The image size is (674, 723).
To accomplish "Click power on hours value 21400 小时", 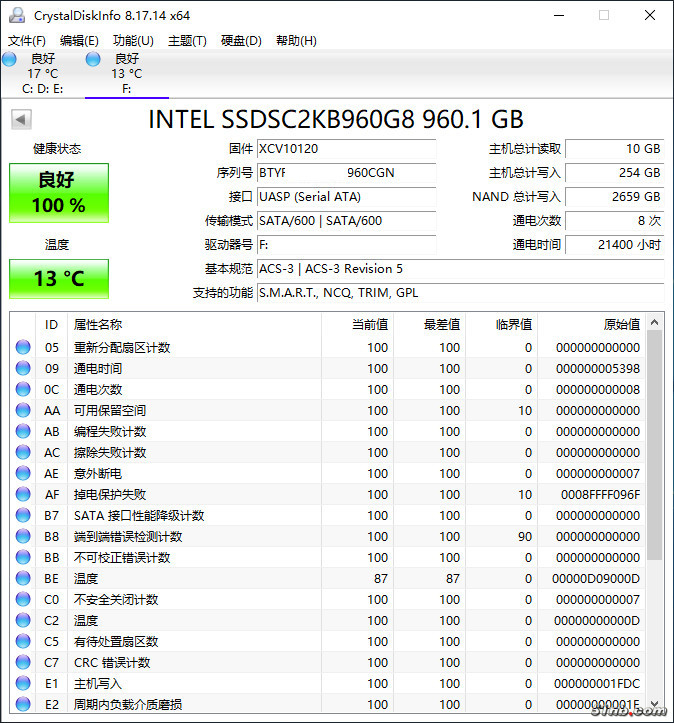I will coord(615,245).
